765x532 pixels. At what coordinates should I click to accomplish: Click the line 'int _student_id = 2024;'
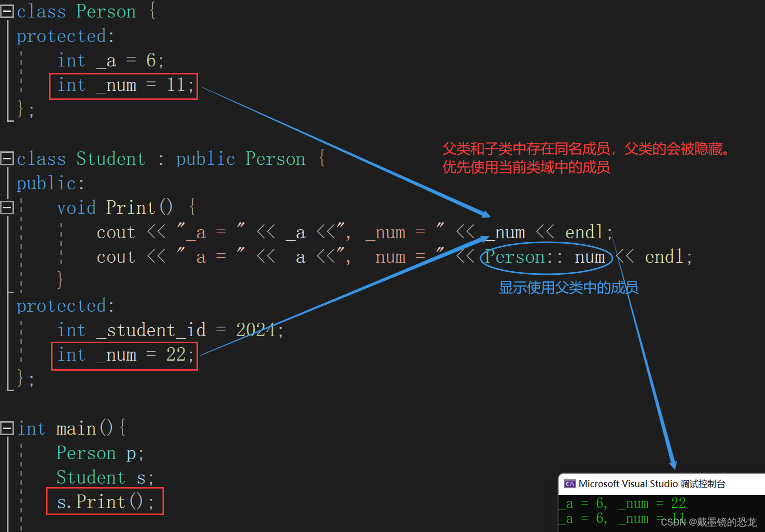(x=170, y=330)
